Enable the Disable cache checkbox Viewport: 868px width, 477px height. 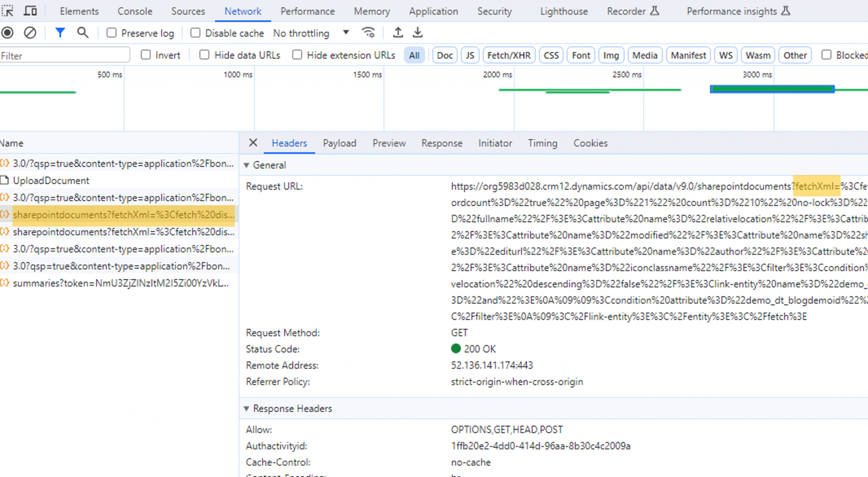coord(195,32)
